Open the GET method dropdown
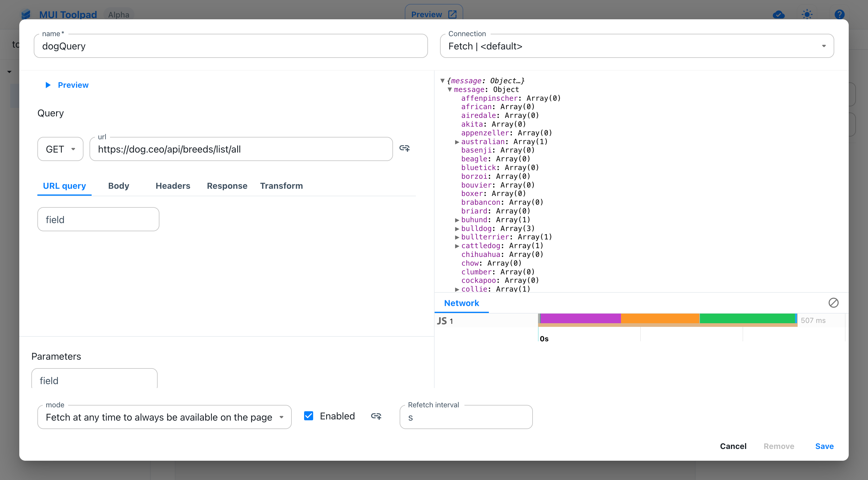868x480 pixels. 60,149
